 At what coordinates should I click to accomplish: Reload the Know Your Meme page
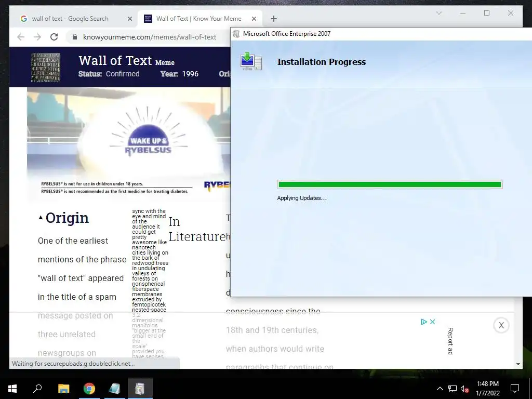[x=54, y=37]
